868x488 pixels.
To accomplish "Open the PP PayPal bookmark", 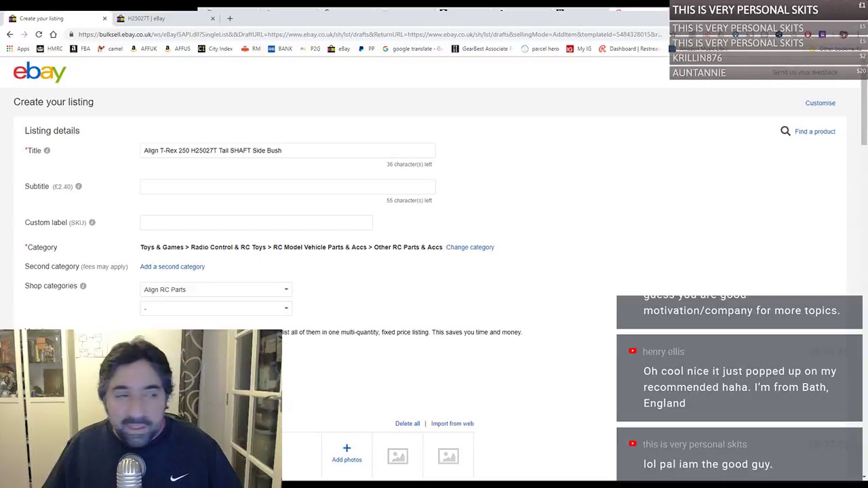I will (366, 49).
